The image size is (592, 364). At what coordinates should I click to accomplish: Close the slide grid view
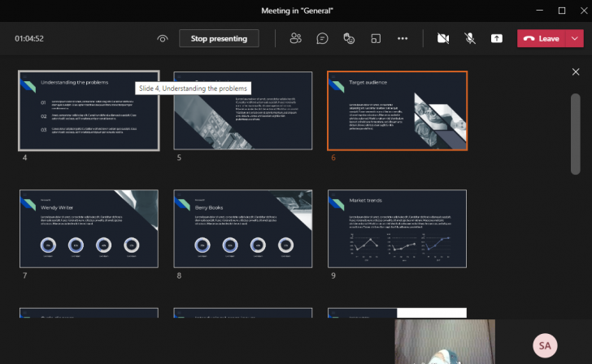pyautogui.click(x=576, y=72)
